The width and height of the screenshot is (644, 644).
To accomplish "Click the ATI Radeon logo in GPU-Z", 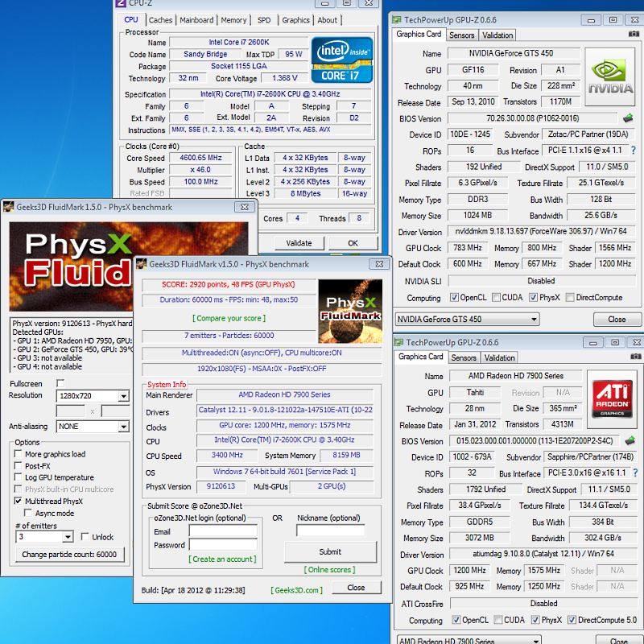I will coord(612,398).
